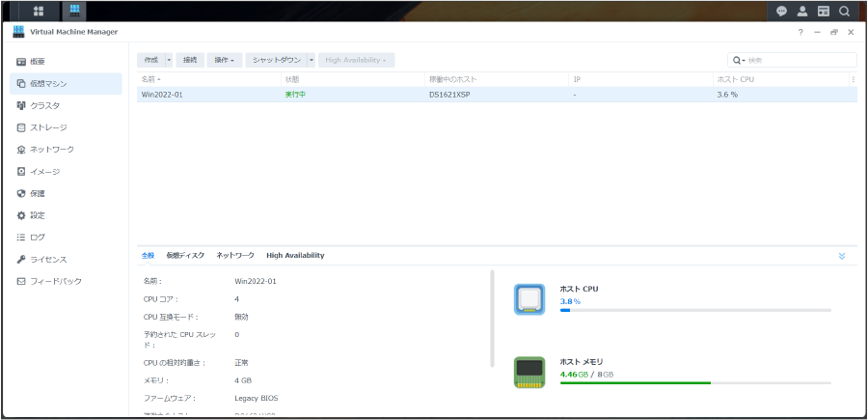This screenshot has width=868, height=420.
Task: Click the ホスト メモリ usage progress bar
Action: [695, 383]
